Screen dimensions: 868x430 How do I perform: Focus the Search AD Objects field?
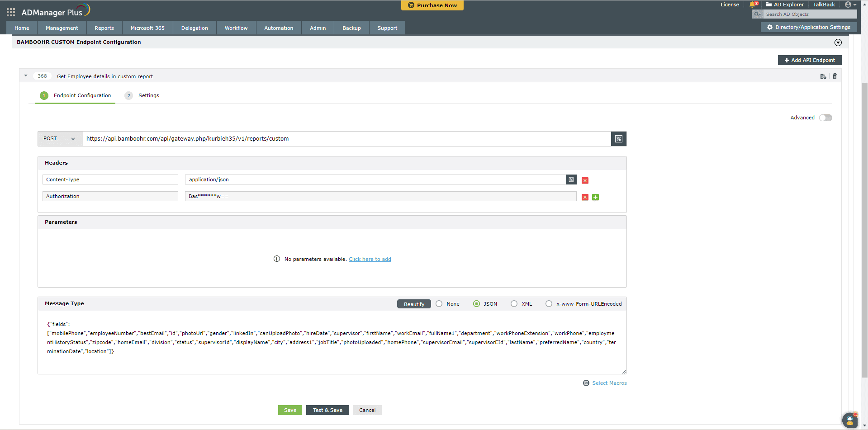click(811, 14)
